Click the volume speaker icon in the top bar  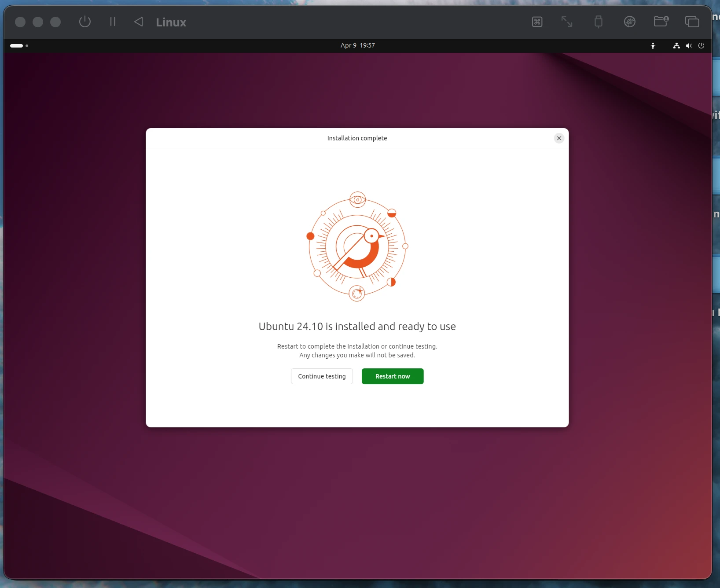[689, 45]
